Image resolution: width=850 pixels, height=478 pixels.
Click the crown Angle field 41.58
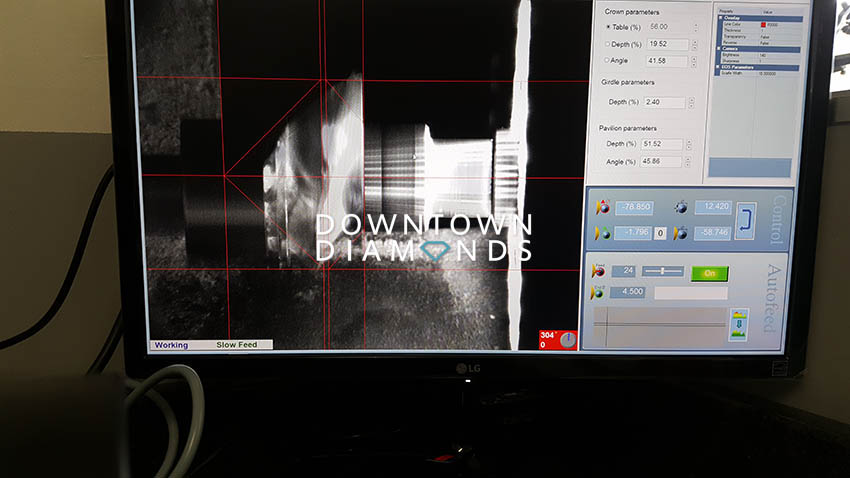point(667,61)
